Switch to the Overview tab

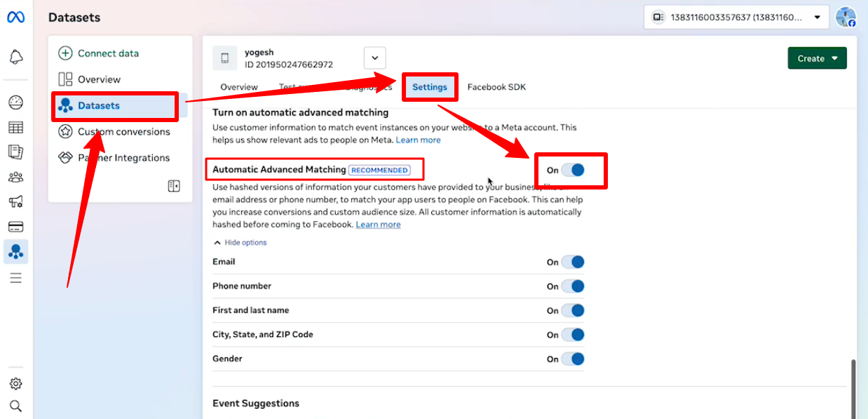239,87
